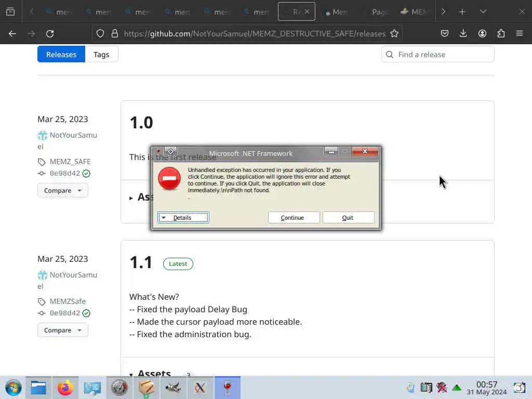Expand the Assets section of release 1.0
This screenshot has width=532, height=399.
pyautogui.click(x=140, y=197)
